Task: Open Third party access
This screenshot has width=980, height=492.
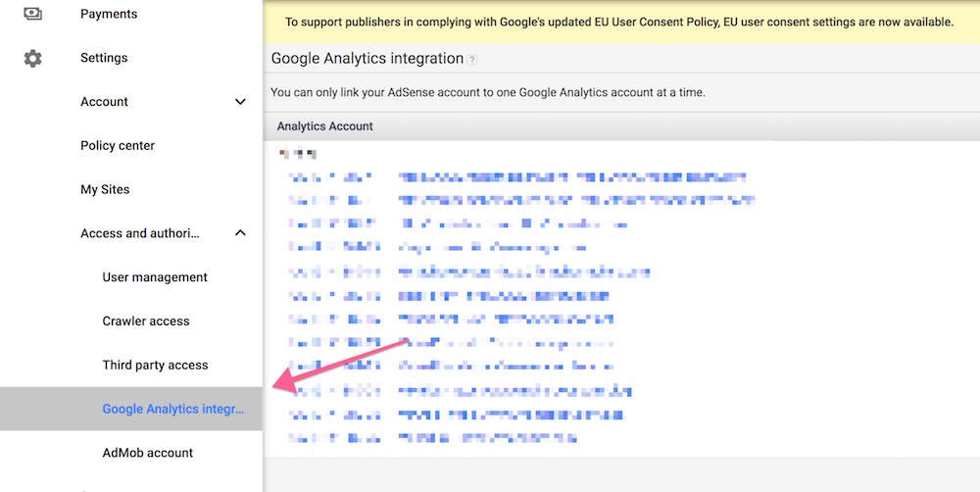Action: tap(155, 365)
